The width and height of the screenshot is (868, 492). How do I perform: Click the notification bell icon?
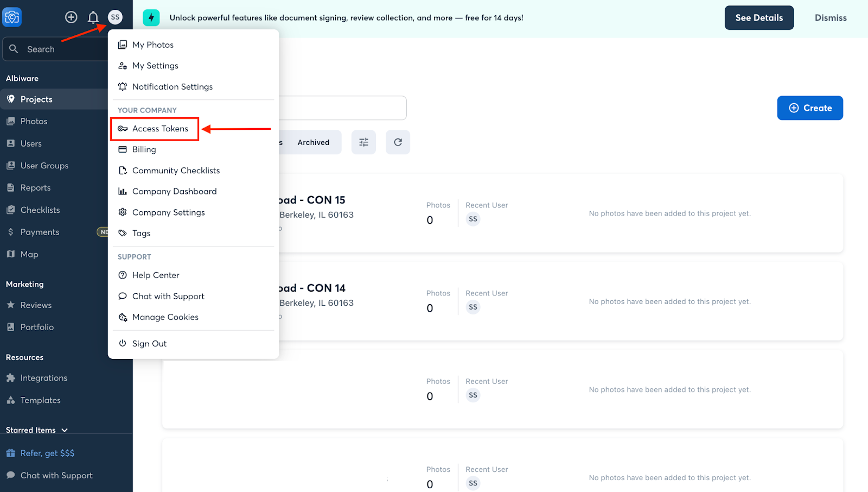click(x=93, y=17)
